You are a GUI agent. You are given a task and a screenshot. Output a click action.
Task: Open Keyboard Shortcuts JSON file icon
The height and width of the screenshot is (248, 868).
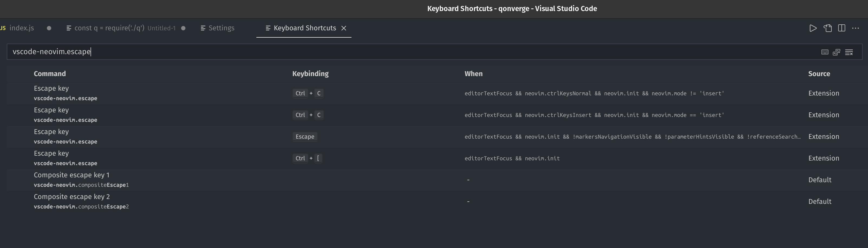coord(828,28)
